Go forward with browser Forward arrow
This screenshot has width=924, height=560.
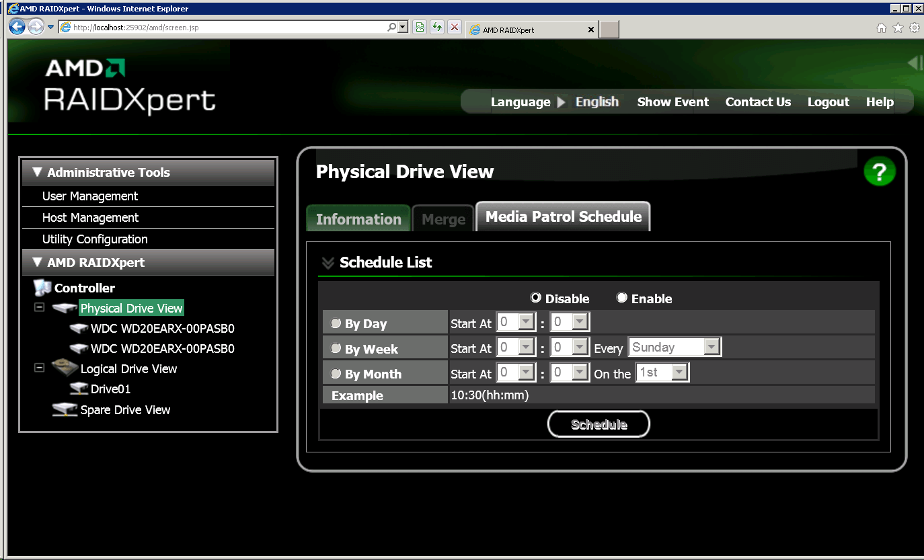tap(35, 27)
